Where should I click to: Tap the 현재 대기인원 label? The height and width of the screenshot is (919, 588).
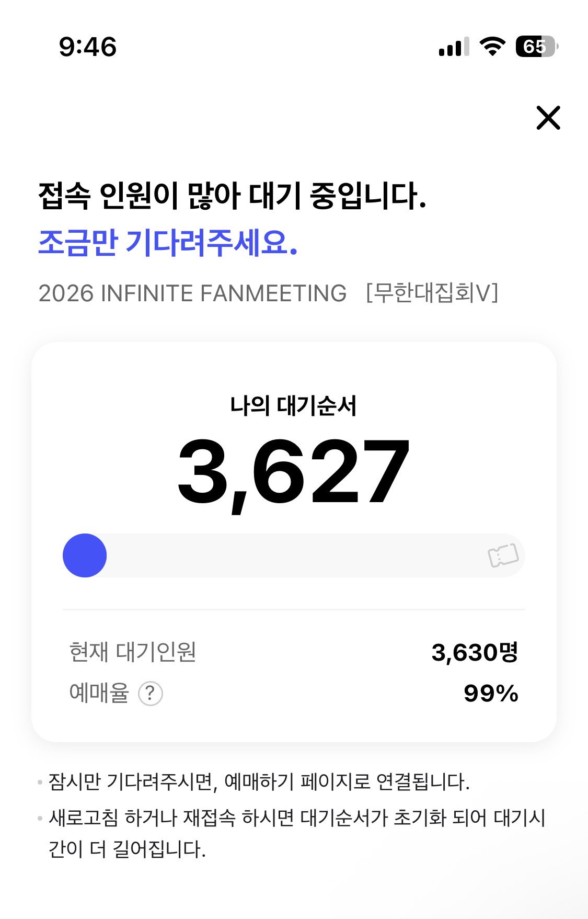point(133,652)
